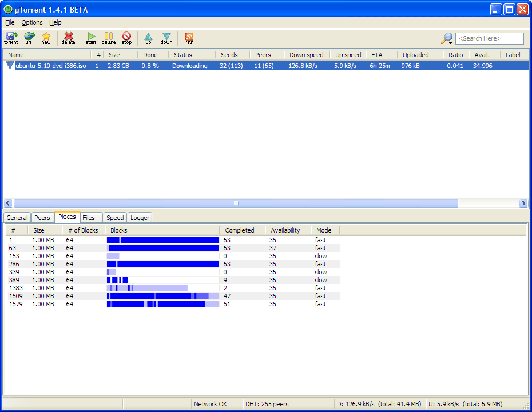
Task: Switch to the Speed tab
Action: (115, 218)
